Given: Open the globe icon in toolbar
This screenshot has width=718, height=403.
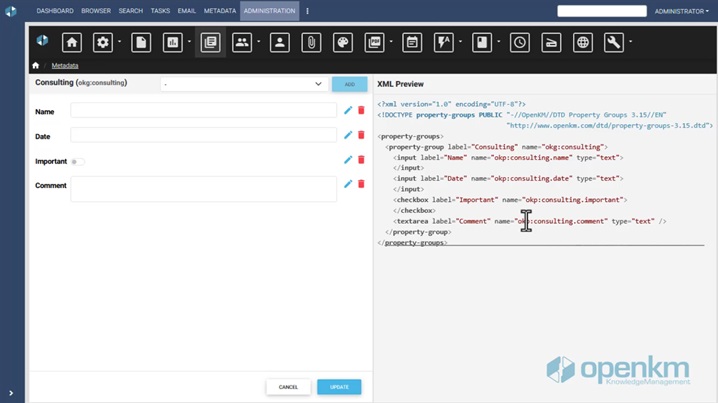Looking at the screenshot, I should pyautogui.click(x=583, y=43).
